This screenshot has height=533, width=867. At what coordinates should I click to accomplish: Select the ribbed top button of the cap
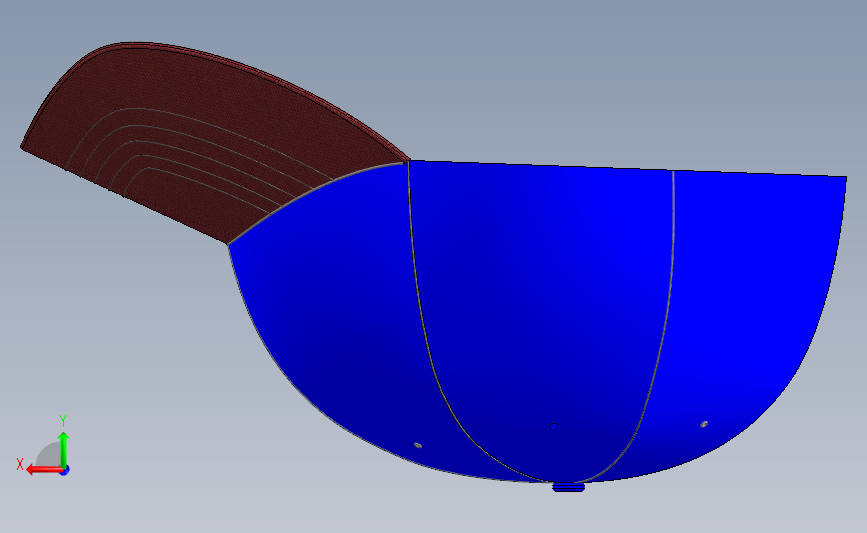568,487
